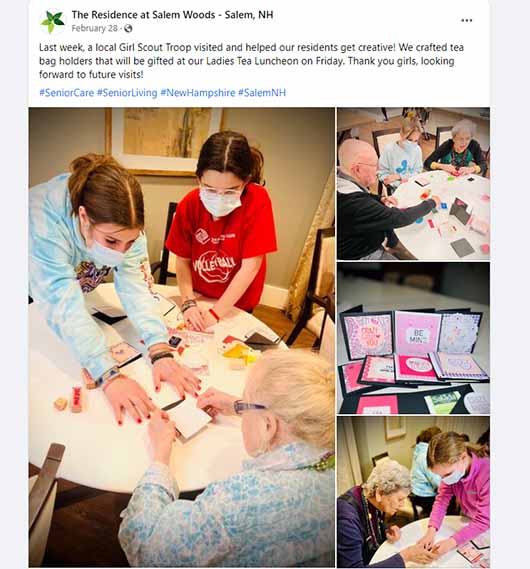Click the framed artwork on the wall
Viewport: 530px width, 569px height.
click(165, 140)
